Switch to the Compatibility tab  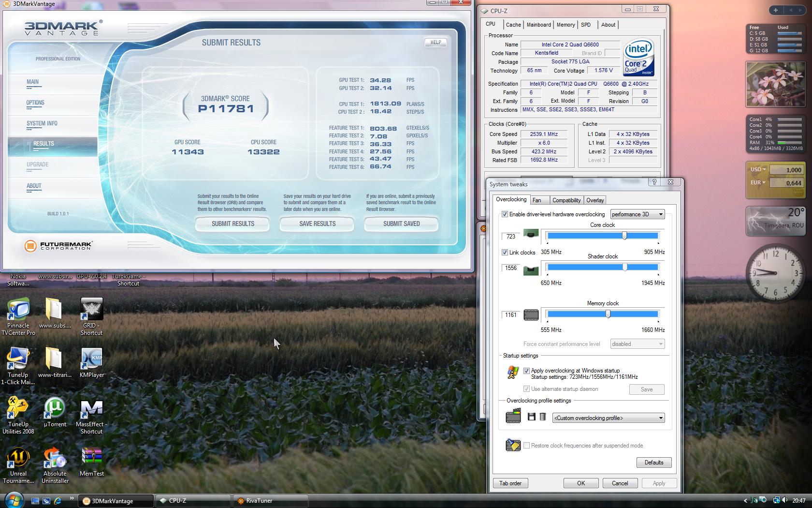click(x=566, y=200)
